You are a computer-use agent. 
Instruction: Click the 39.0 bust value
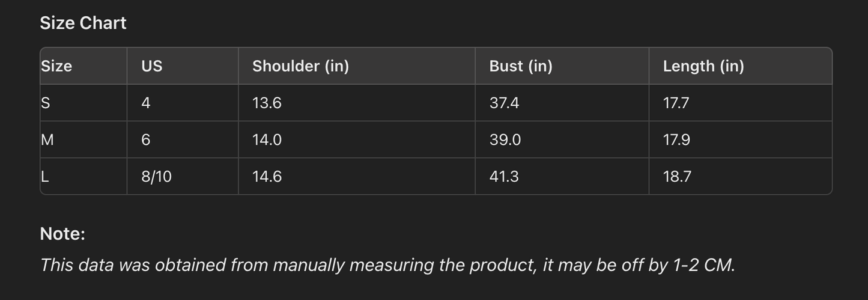[505, 140]
